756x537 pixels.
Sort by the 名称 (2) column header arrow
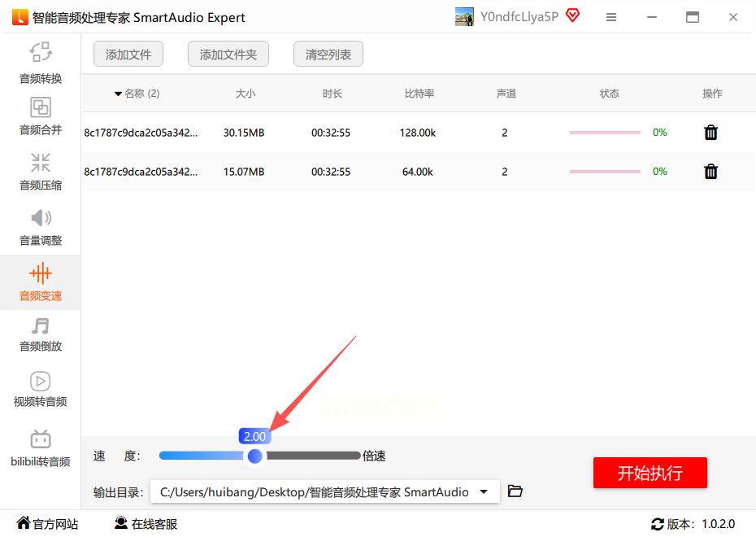[118, 94]
